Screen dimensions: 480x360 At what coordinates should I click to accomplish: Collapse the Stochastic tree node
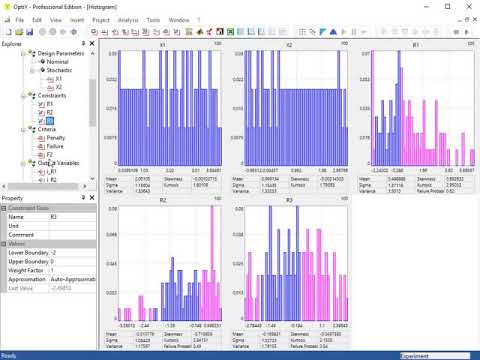pos(32,70)
